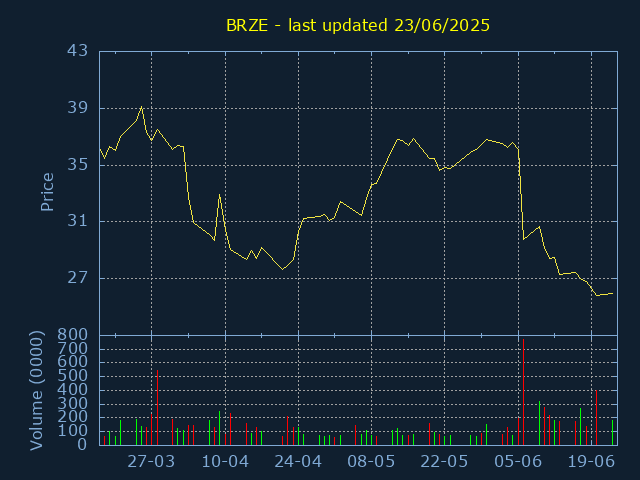Click the last green volume bar on the right
The image size is (640, 480).
pyautogui.click(x=612, y=432)
